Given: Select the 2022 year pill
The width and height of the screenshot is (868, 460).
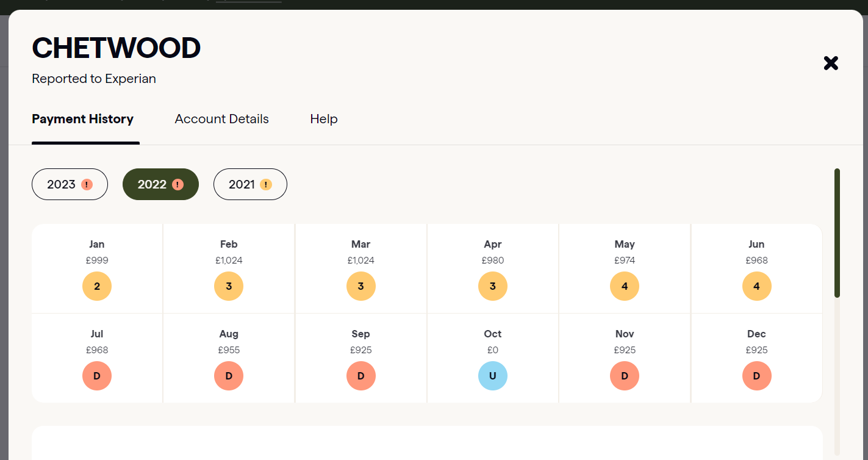Looking at the screenshot, I should click(160, 184).
